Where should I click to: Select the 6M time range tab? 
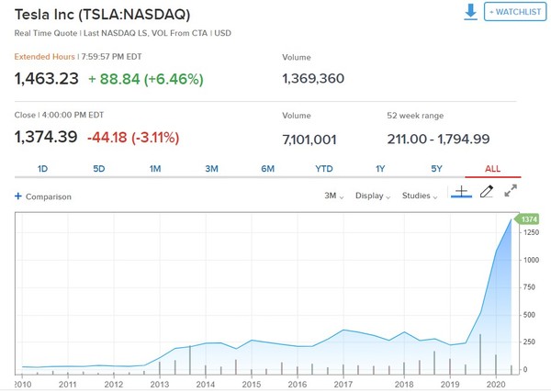tap(267, 169)
